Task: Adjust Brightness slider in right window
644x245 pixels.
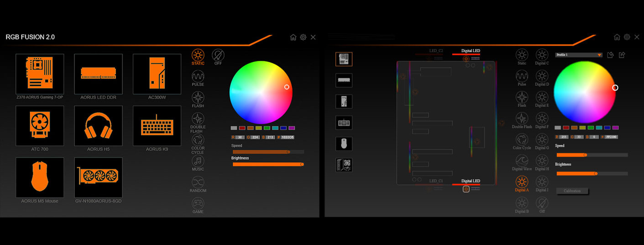Action: (x=592, y=174)
